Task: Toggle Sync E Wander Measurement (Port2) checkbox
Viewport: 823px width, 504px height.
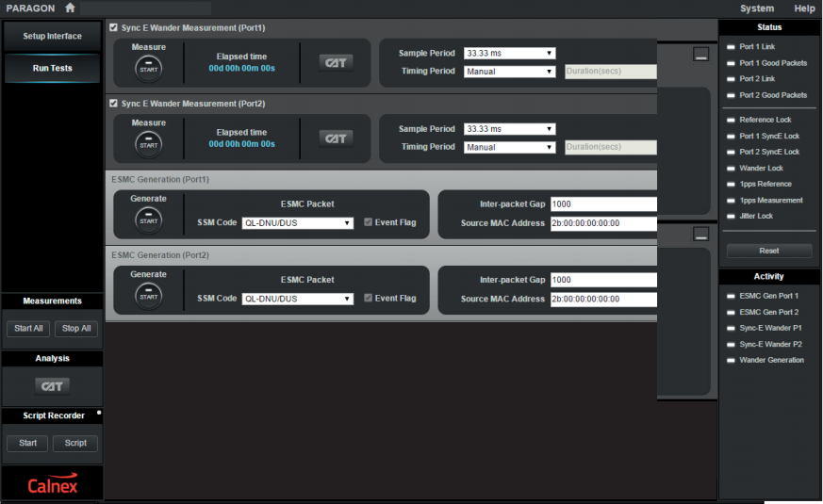Action: 114,104
